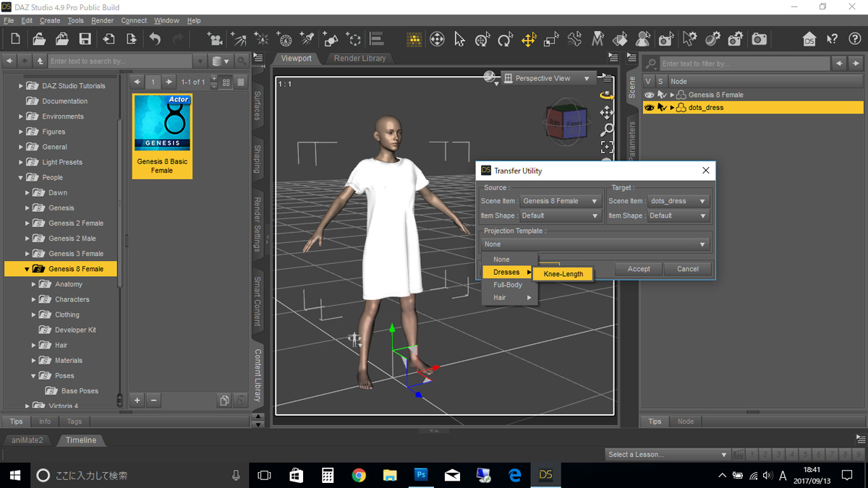Expand the dots_dress scene node

coord(672,108)
